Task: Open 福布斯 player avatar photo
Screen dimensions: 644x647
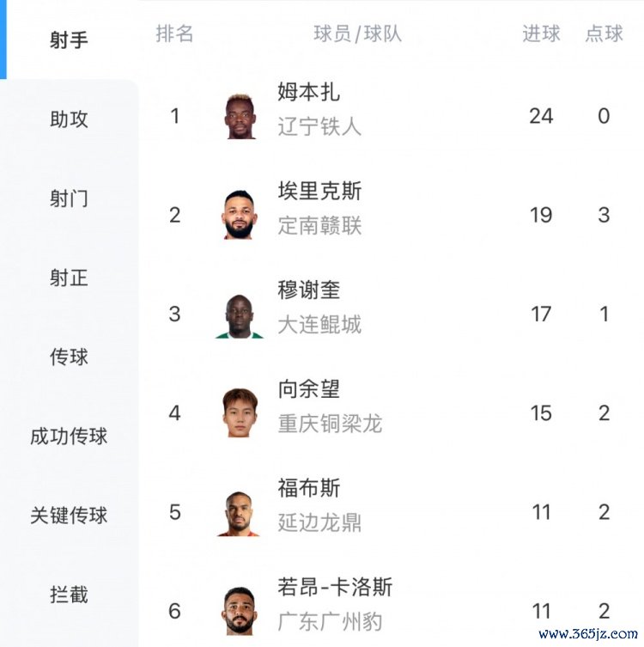Action: click(x=240, y=513)
